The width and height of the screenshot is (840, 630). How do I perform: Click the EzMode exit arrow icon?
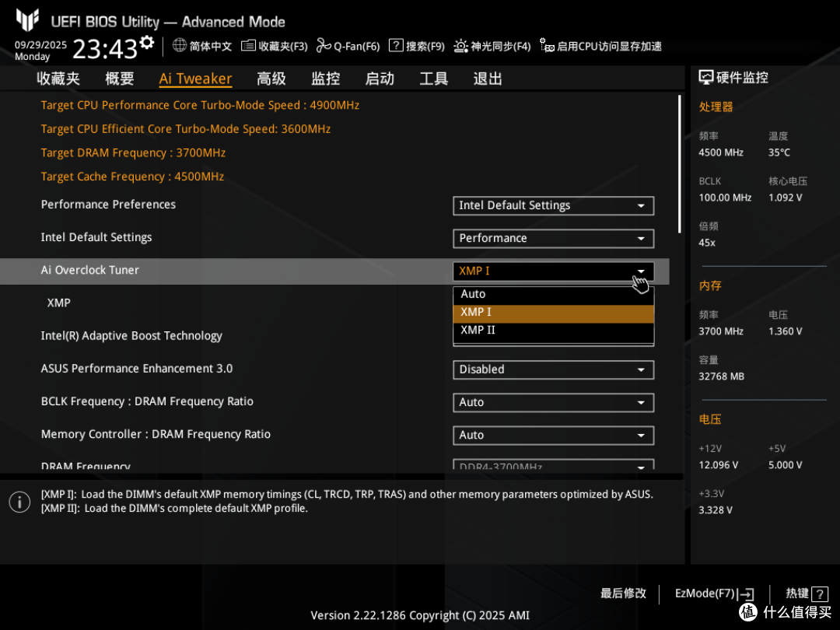(747, 593)
